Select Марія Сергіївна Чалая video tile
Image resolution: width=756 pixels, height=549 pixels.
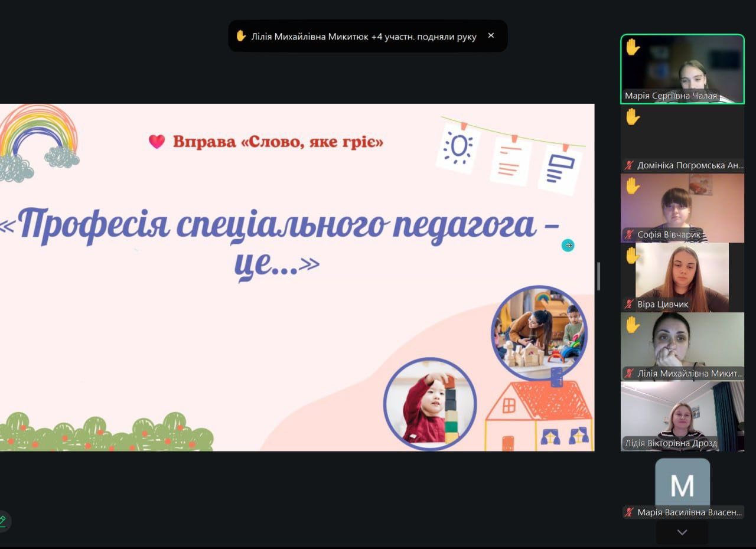(x=682, y=69)
